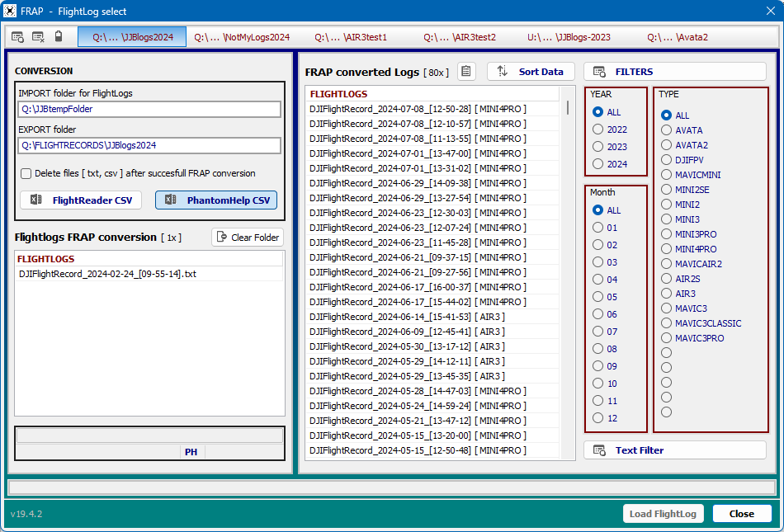Screen dimensions: 784x532
Task: Open the Sort Data options
Action: point(531,72)
